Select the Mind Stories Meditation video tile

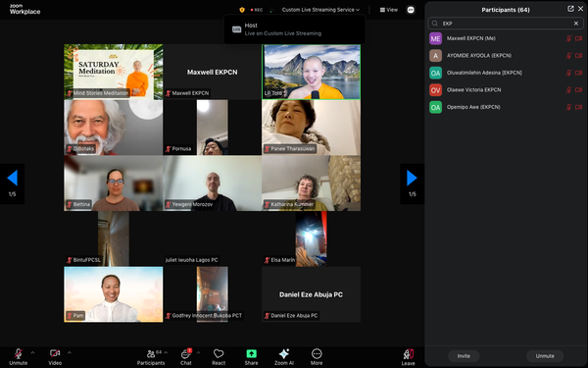(x=114, y=72)
